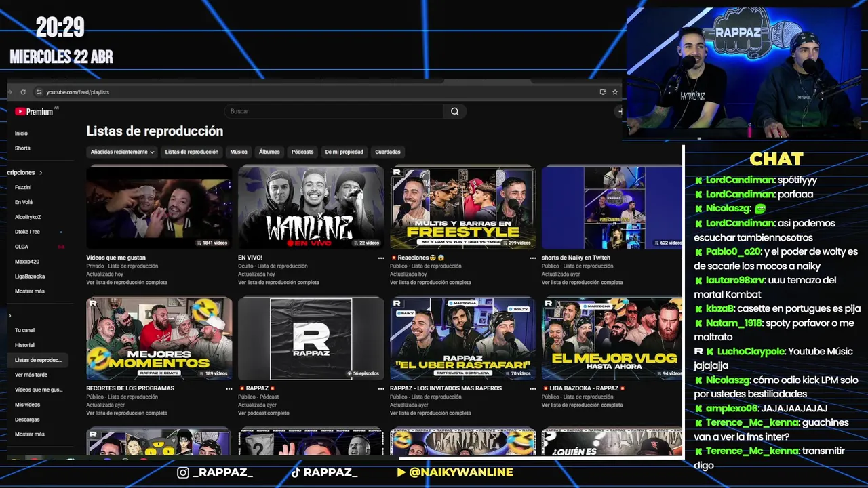Open the shorts de Naiky en Twitch thumbnail
The height and width of the screenshot is (488, 868).
point(612,207)
